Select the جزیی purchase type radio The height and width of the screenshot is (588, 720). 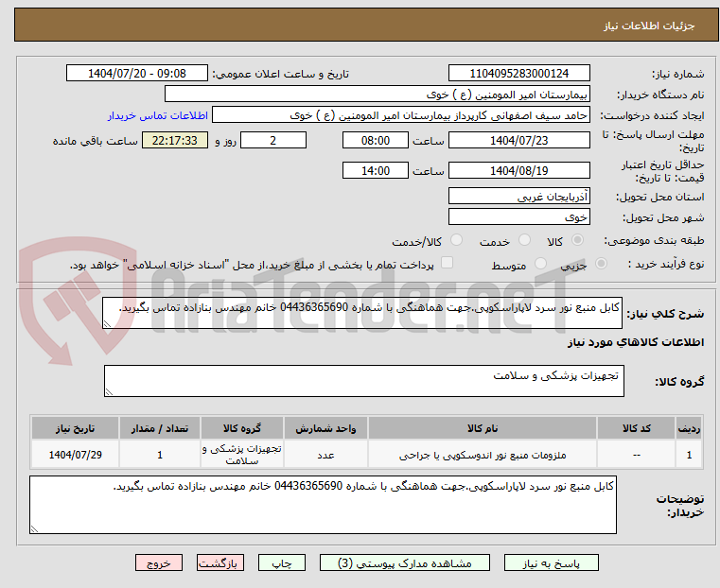(x=601, y=264)
